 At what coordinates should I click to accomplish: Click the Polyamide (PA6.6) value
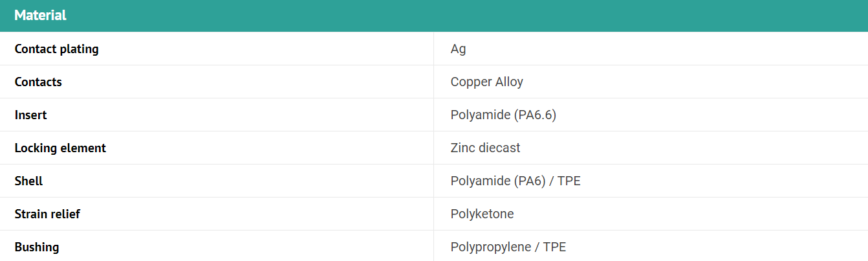tap(503, 115)
